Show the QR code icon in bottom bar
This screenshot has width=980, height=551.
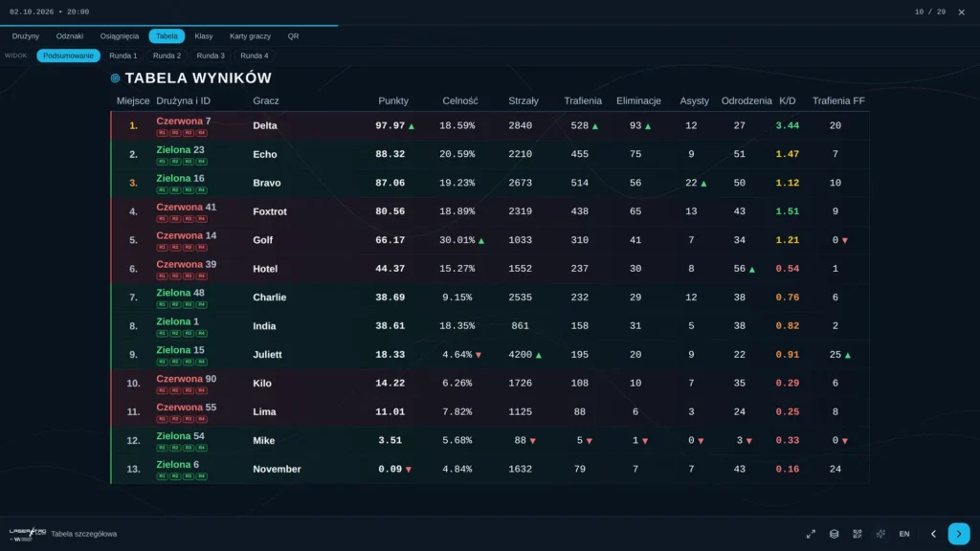[857, 534]
